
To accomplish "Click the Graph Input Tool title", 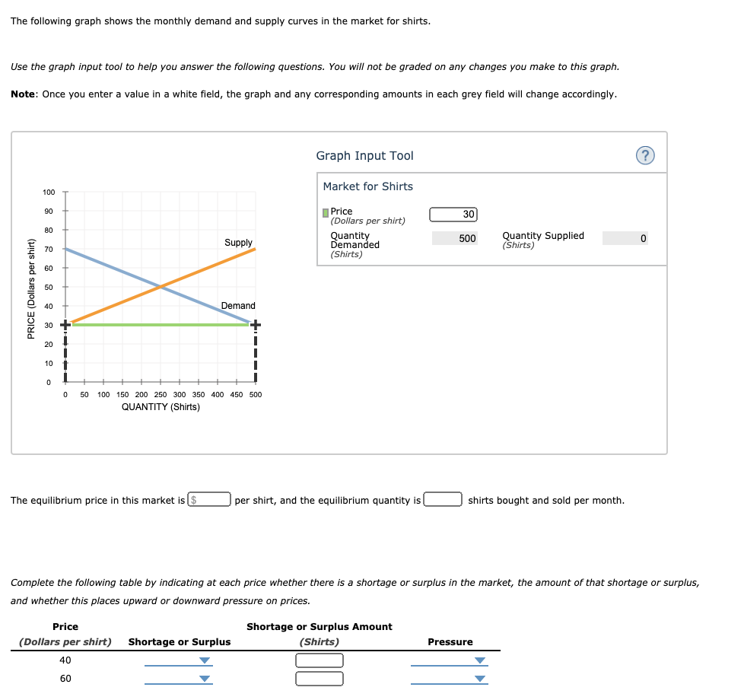I will pos(364,155).
